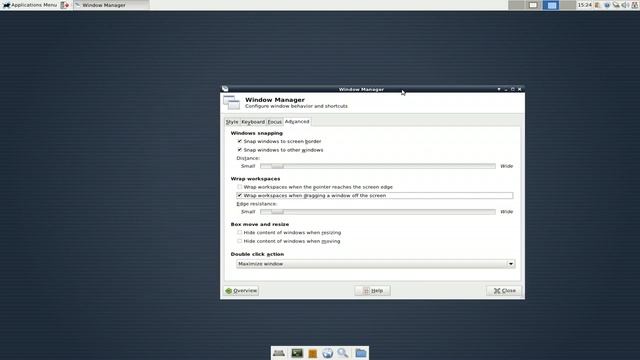Open the magnifier application finder icon

tap(343, 353)
